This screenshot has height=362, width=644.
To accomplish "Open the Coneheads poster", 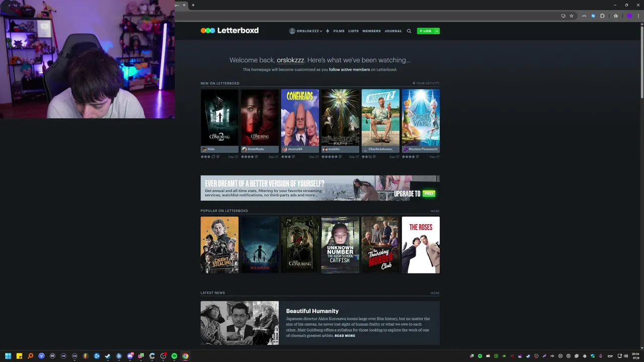I will click(300, 118).
